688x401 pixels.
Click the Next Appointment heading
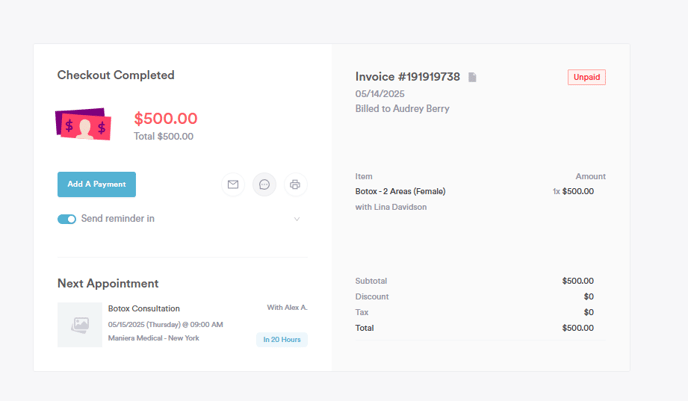point(108,283)
